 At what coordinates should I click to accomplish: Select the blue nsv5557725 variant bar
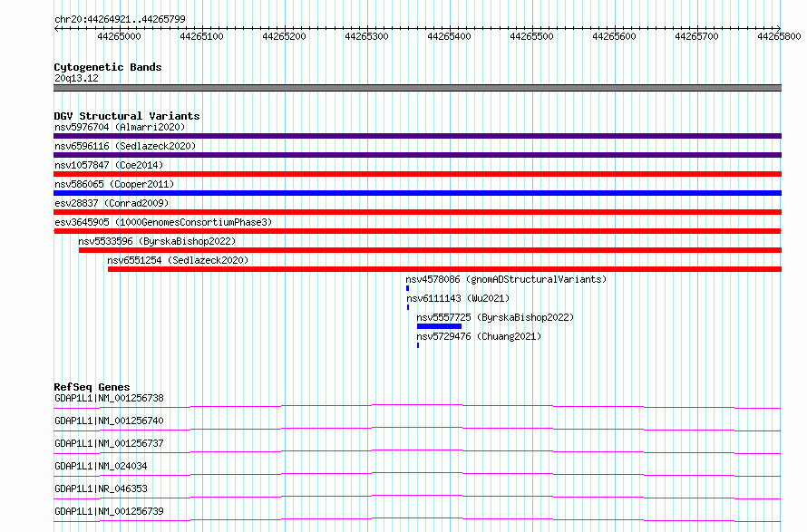pyautogui.click(x=439, y=326)
